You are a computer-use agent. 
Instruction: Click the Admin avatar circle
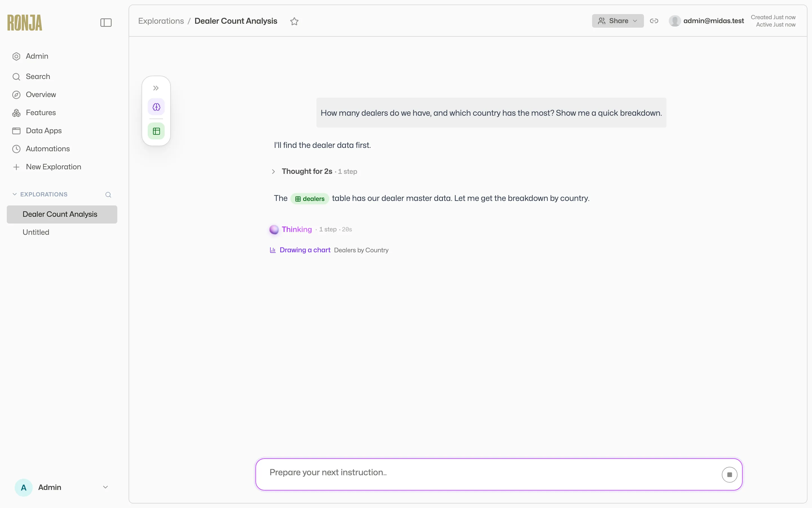[23, 487]
